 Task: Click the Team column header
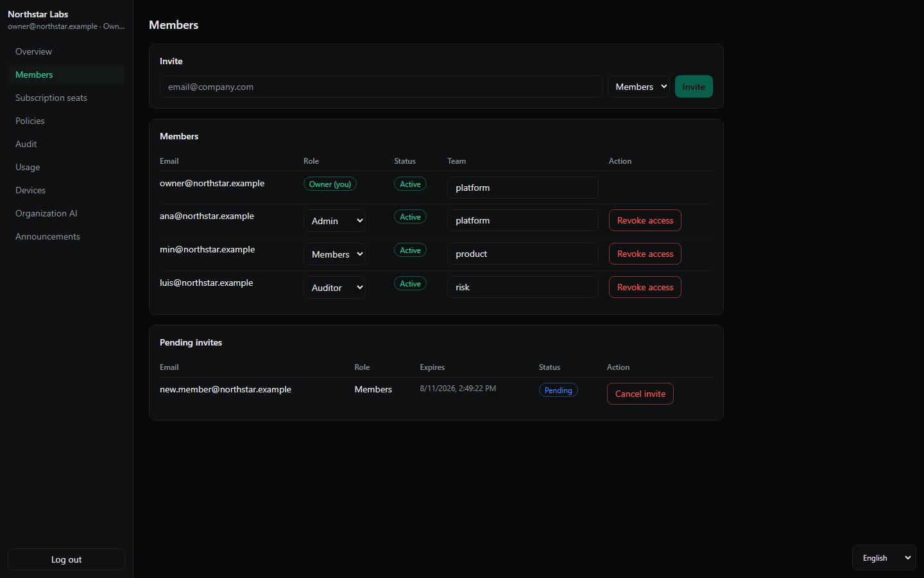point(457,161)
